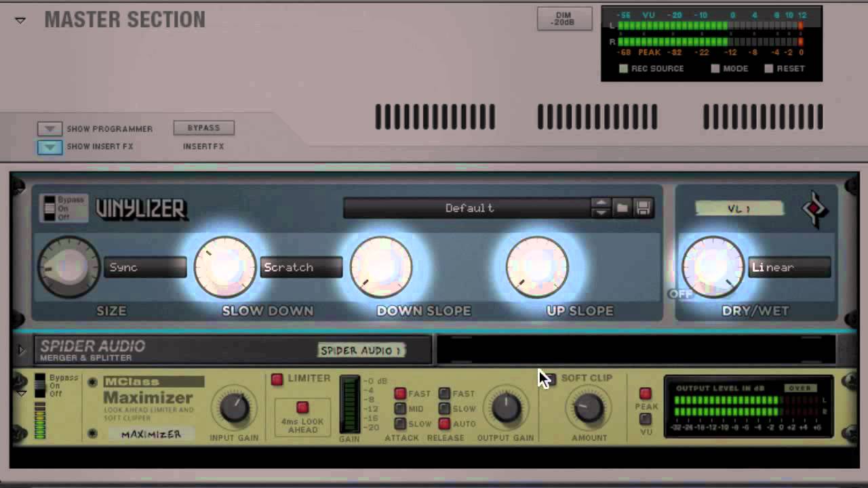
Task: Toggle the REC SOURCE meter option
Action: 623,68
